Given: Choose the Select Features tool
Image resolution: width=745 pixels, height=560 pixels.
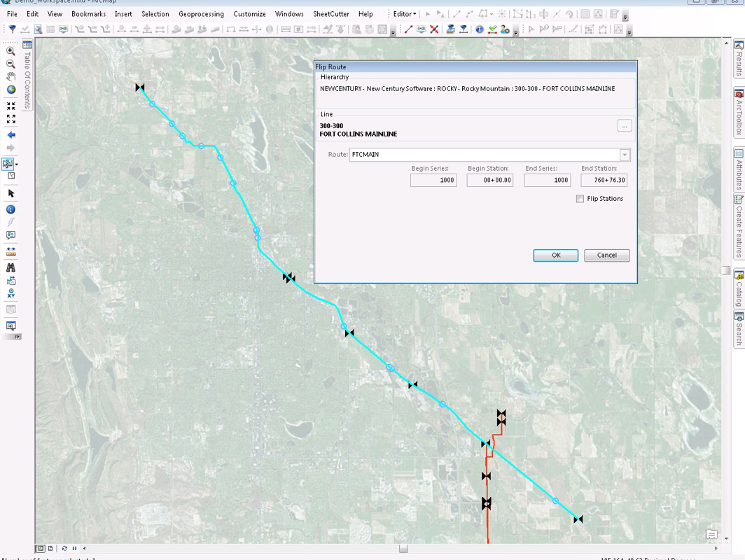Looking at the screenshot, I should pyautogui.click(x=8, y=164).
